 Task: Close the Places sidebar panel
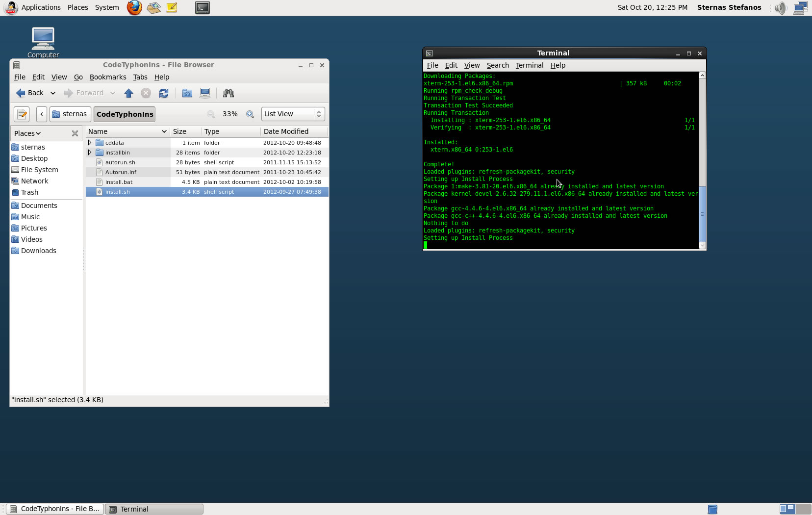click(x=75, y=133)
